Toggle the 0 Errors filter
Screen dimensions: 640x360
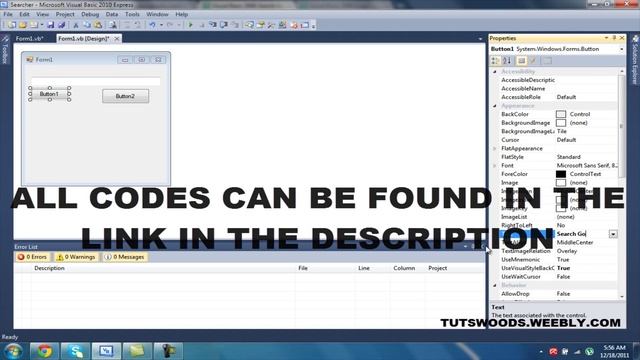click(x=32, y=257)
